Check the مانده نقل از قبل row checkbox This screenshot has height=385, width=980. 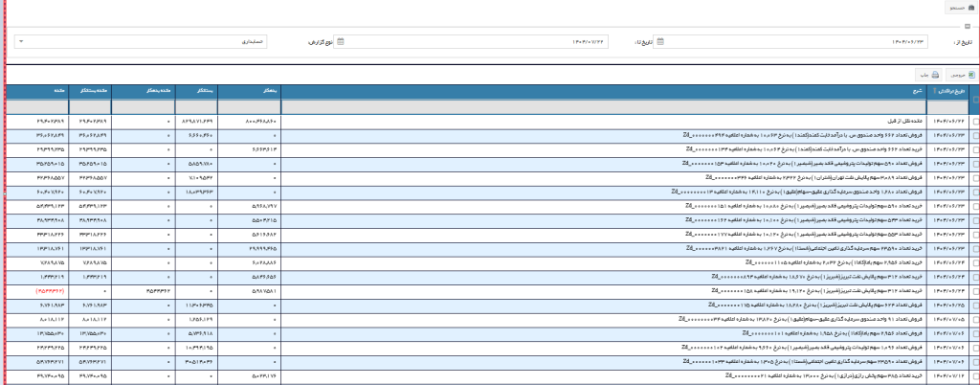tap(974, 123)
